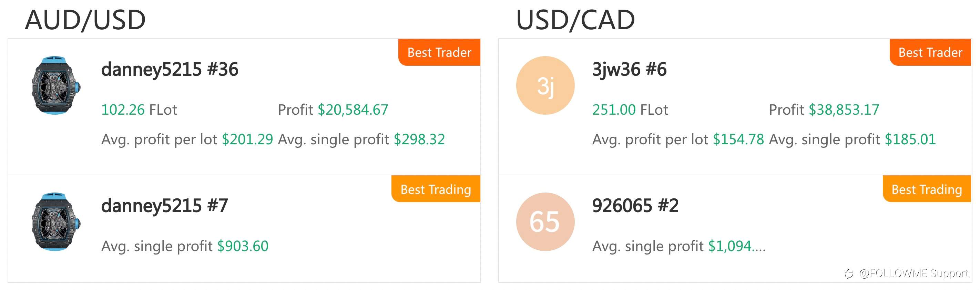Open trader name danney5215 #36

[170, 69]
